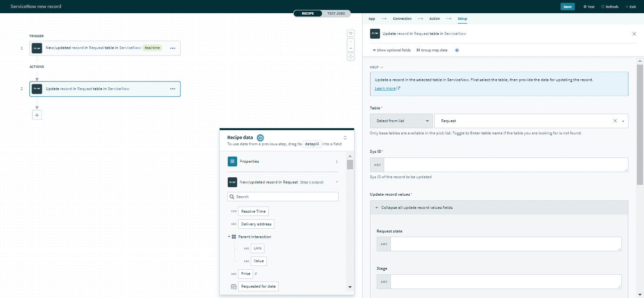Go to the Action step tab
Image resolution: width=644 pixels, height=298 pixels.
434,19
